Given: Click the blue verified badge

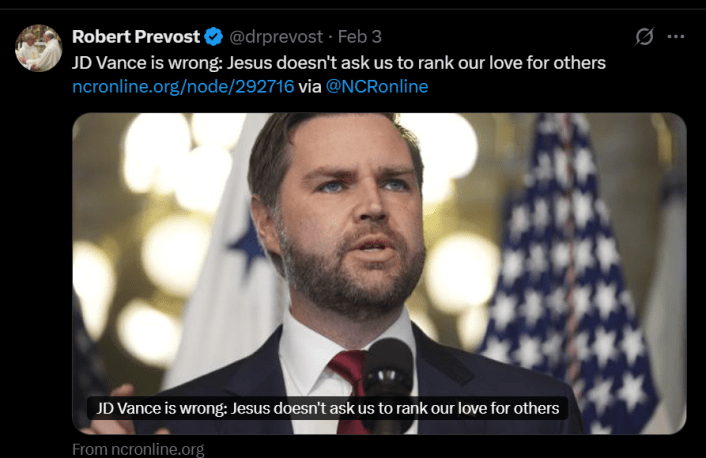Looking at the screenshot, I should [x=213, y=38].
